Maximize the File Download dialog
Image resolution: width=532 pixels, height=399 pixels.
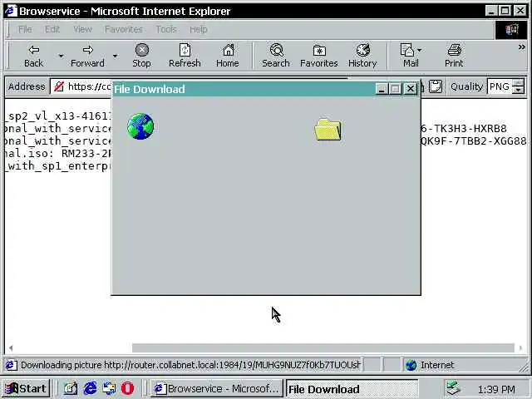click(x=396, y=89)
